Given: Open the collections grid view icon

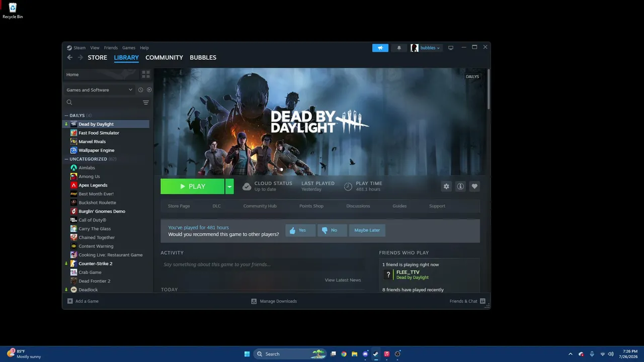Looking at the screenshot, I should point(146,74).
